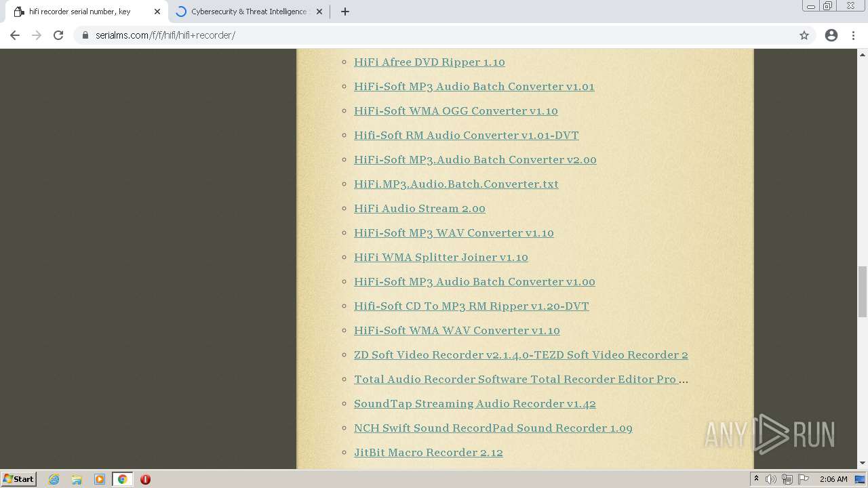The image size is (868, 488).
Task: Show hidden system tray icons
Action: click(x=756, y=479)
